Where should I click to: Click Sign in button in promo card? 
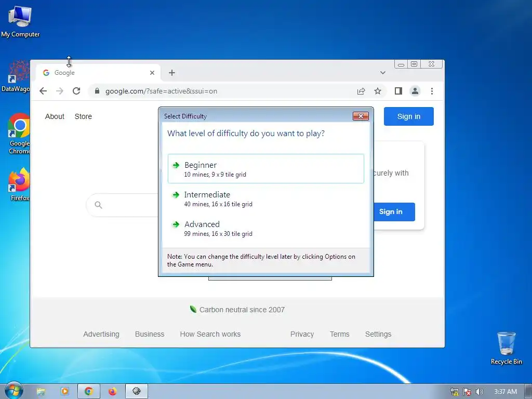[394, 212]
